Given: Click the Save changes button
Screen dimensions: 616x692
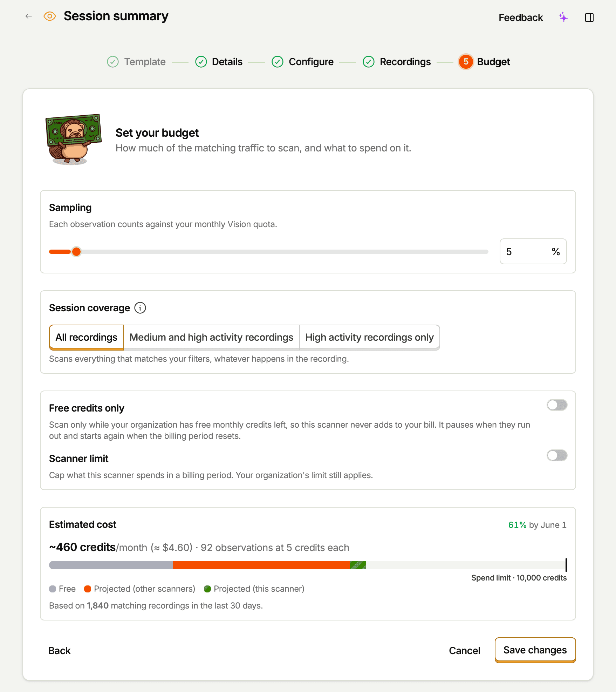Looking at the screenshot, I should tap(535, 650).
